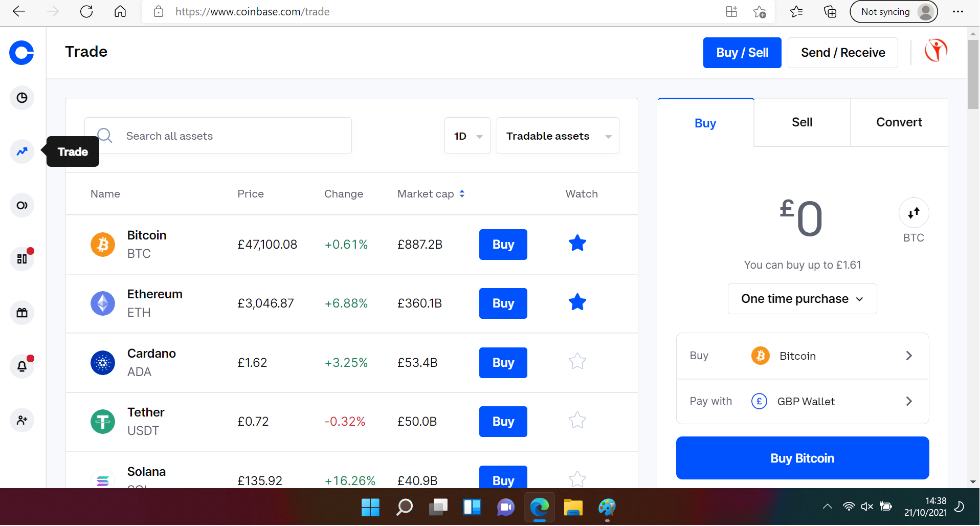The height and width of the screenshot is (526, 980).
Task: Open the Cardano asset name link
Action: click(151, 354)
